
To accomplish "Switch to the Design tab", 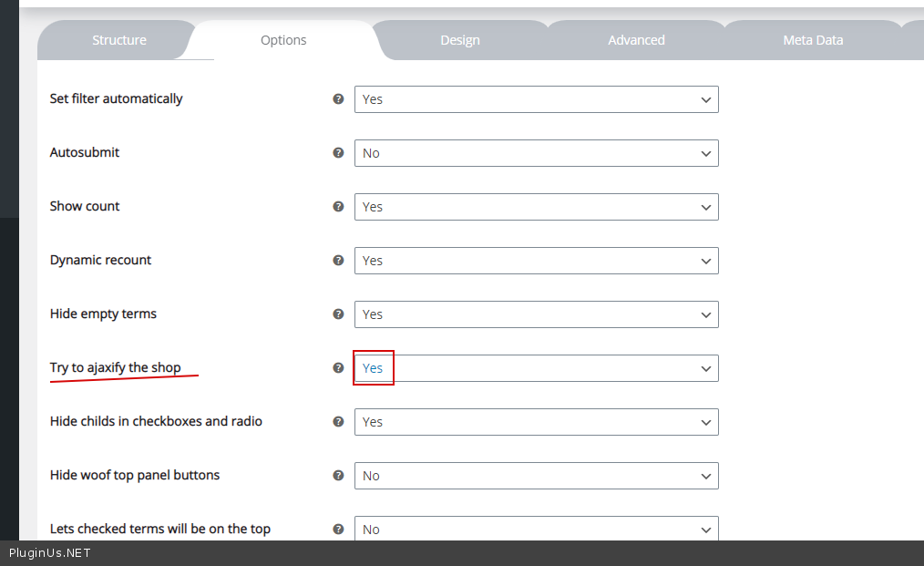I will (x=460, y=40).
